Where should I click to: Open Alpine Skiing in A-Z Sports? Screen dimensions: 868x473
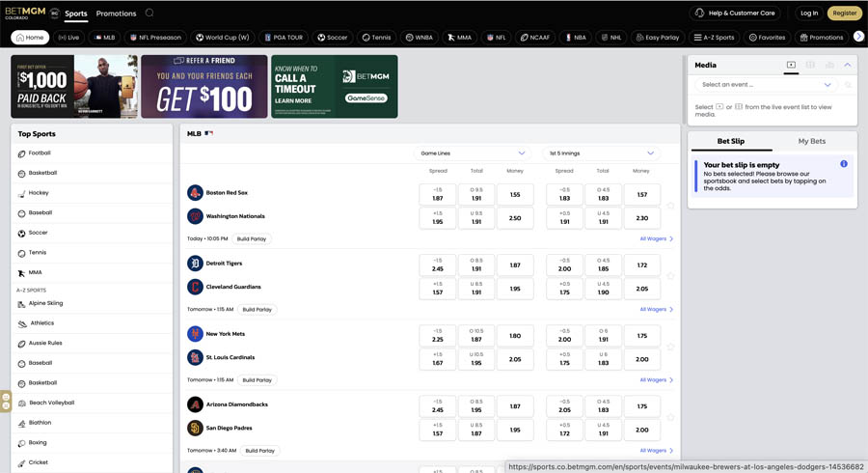pyautogui.click(x=92, y=303)
